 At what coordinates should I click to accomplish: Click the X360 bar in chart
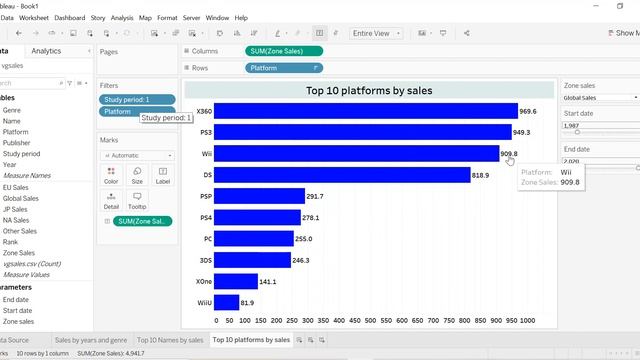point(366,111)
